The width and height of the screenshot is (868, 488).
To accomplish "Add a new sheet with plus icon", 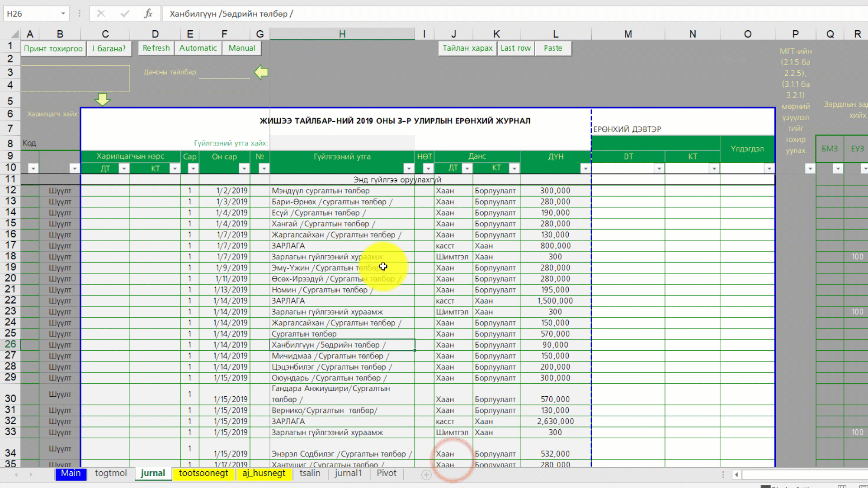I will (426, 474).
